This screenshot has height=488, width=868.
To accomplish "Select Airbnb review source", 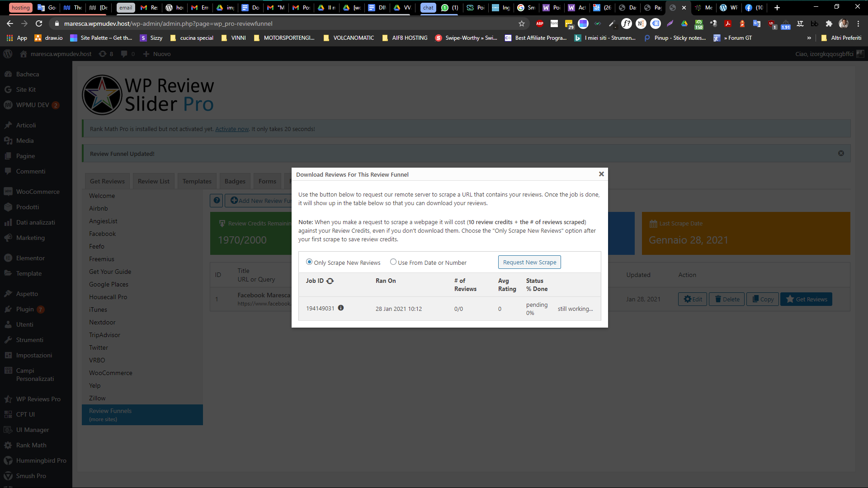I will [98, 208].
